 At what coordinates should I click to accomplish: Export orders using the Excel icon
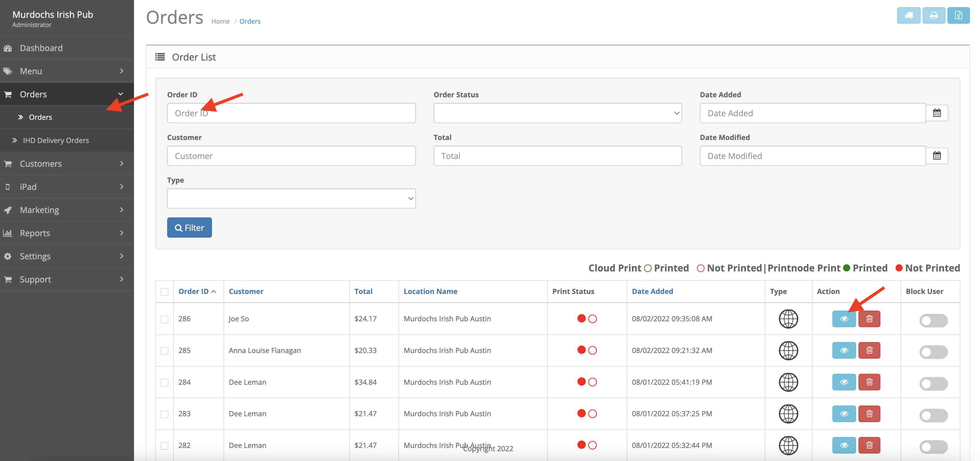tap(959, 15)
